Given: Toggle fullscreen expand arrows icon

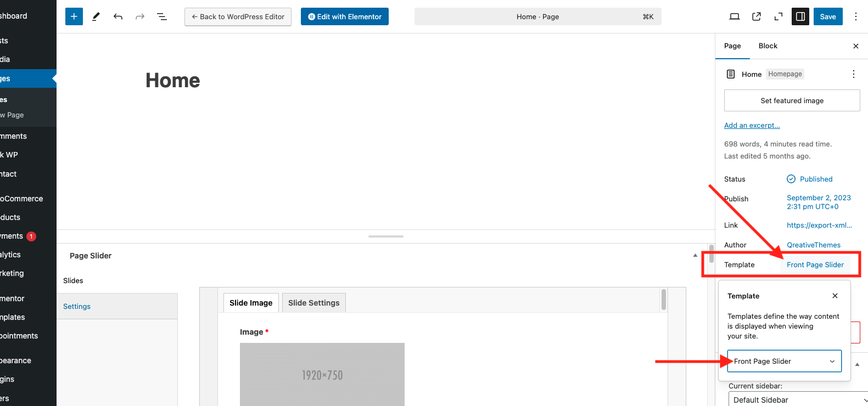Looking at the screenshot, I should click(779, 16).
